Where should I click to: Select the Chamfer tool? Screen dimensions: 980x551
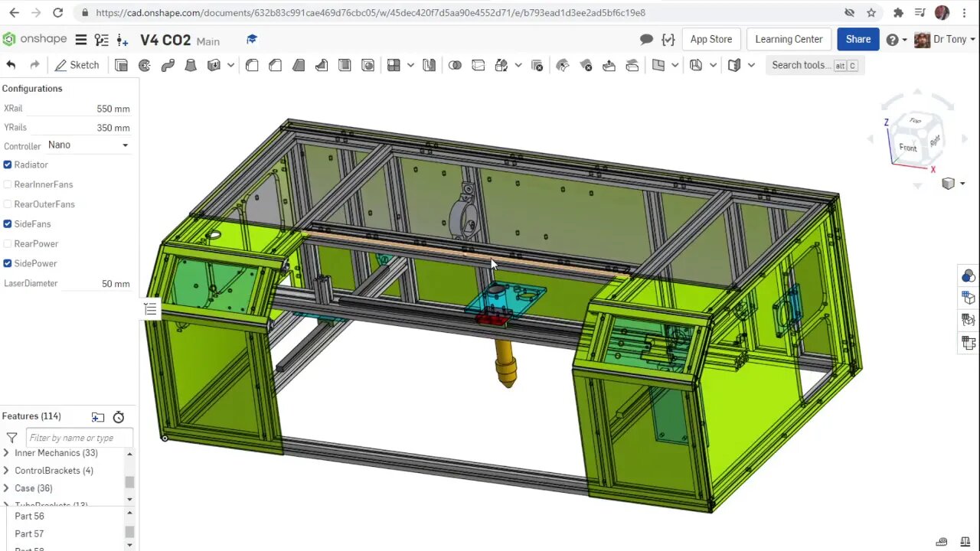coord(275,65)
